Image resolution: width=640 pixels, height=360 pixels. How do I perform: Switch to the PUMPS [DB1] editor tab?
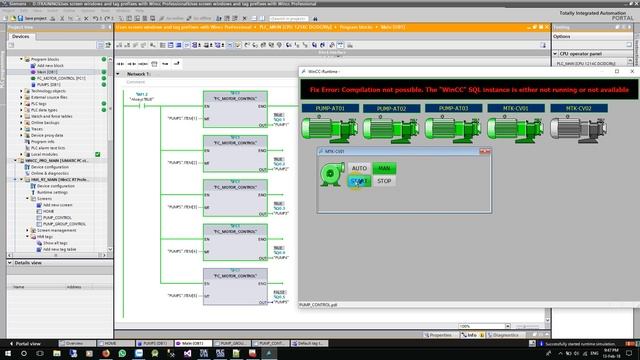(154, 344)
